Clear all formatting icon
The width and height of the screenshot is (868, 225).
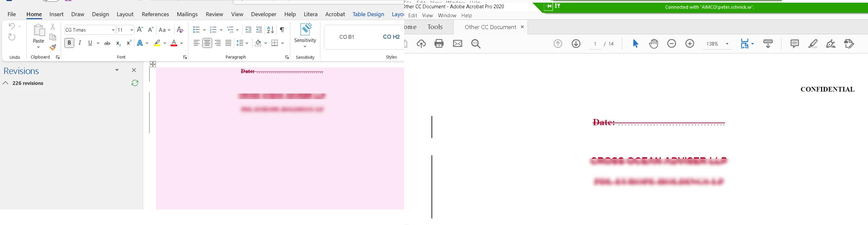[x=180, y=30]
